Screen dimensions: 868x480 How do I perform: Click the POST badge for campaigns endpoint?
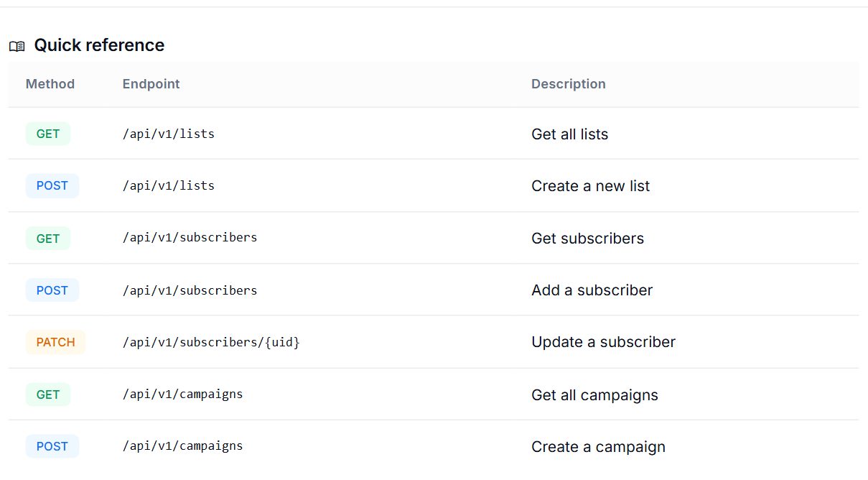coord(52,446)
